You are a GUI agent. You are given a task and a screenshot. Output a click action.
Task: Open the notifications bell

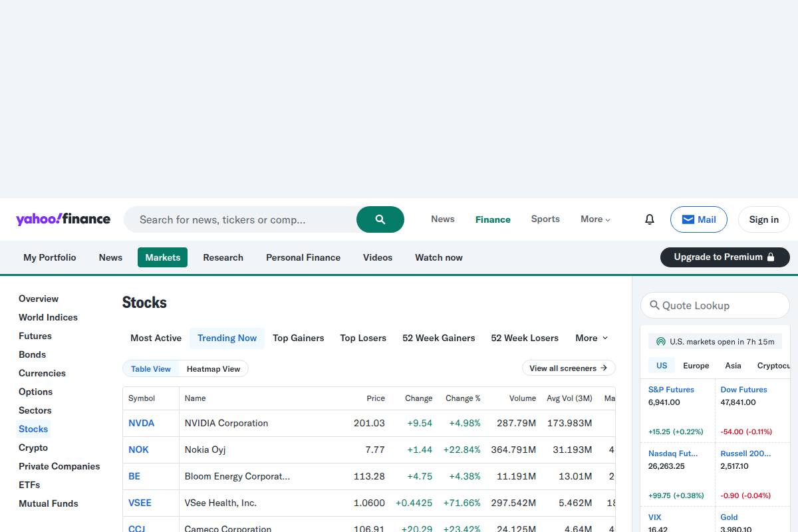pyautogui.click(x=649, y=219)
